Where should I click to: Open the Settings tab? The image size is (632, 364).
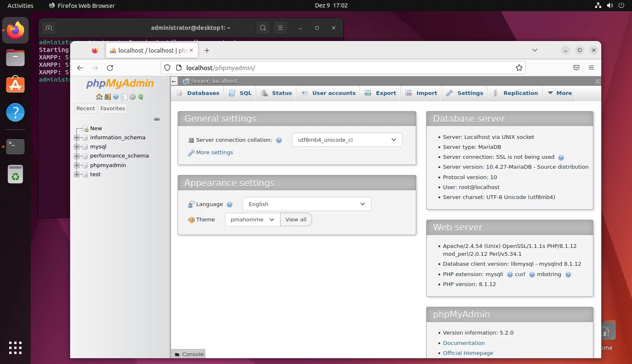(465, 93)
